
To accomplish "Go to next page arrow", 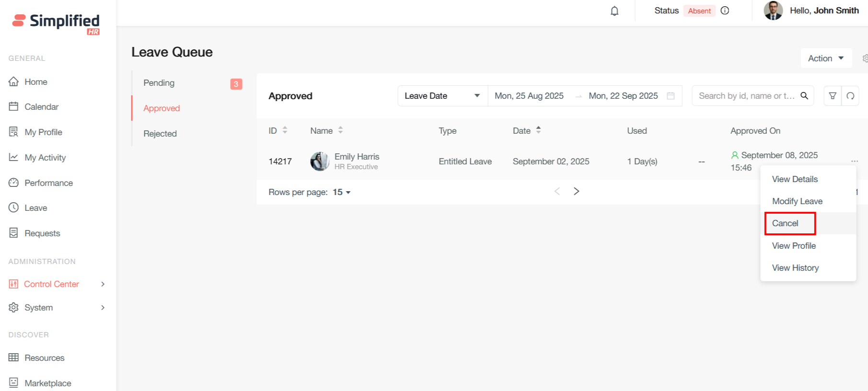I will 576,191.
